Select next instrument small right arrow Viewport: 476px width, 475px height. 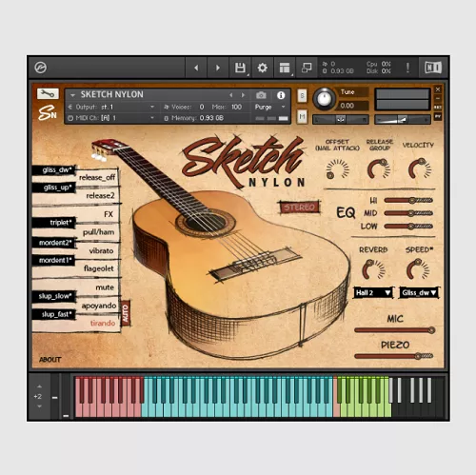pyautogui.click(x=243, y=95)
